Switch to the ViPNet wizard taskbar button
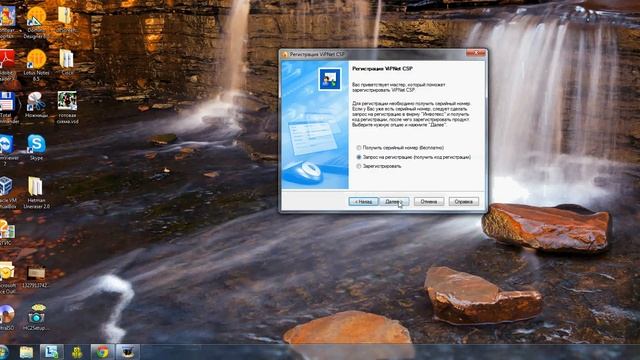This screenshot has height=360, width=640. (x=128, y=352)
